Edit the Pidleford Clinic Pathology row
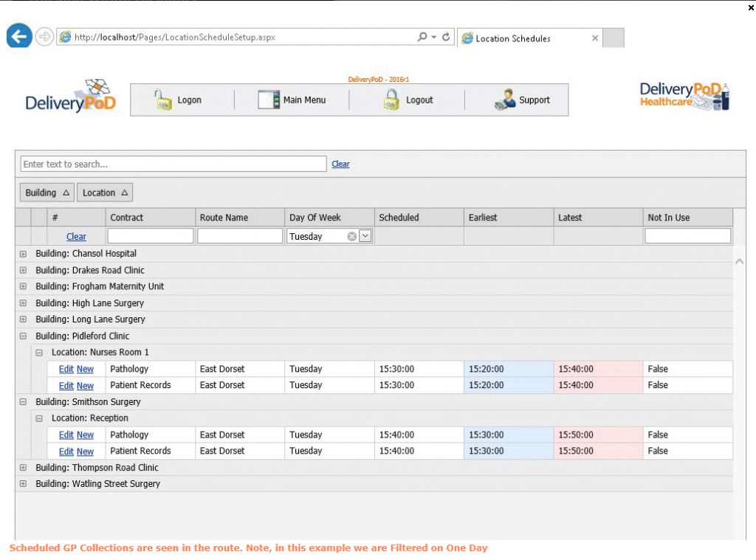 (x=66, y=369)
